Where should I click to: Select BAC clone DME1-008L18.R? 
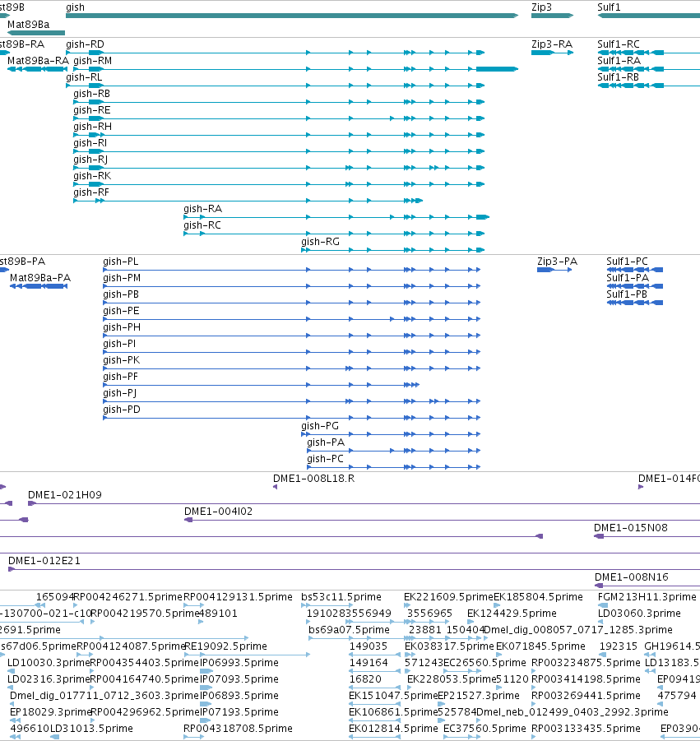(x=275, y=487)
